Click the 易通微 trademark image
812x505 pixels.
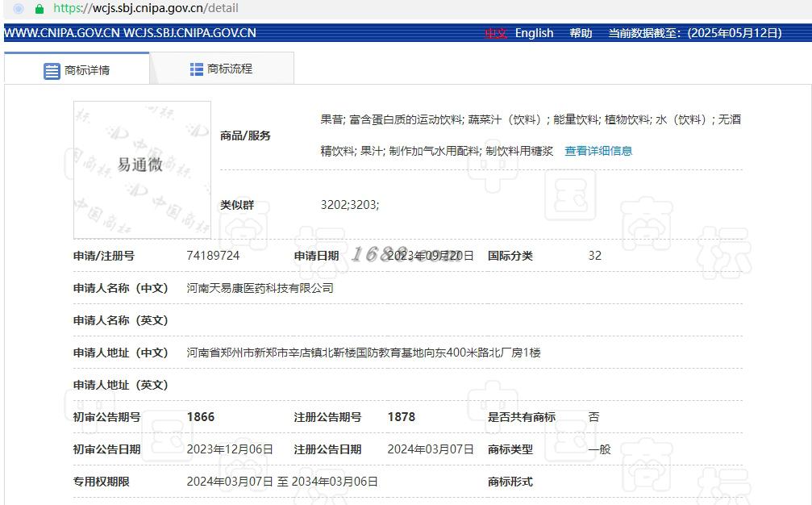[142, 170]
